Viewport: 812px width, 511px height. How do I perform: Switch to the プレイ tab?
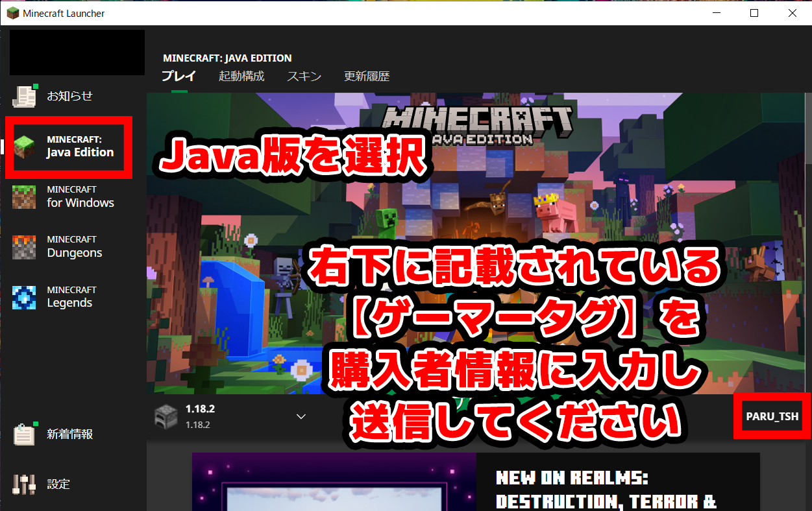[x=178, y=76]
